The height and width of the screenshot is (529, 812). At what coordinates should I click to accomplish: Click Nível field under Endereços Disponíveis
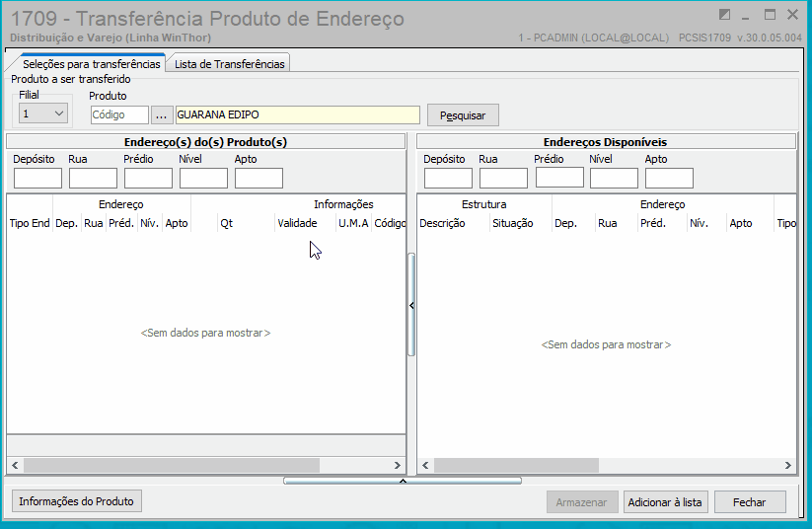pyautogui.click(x=614, y=179)
